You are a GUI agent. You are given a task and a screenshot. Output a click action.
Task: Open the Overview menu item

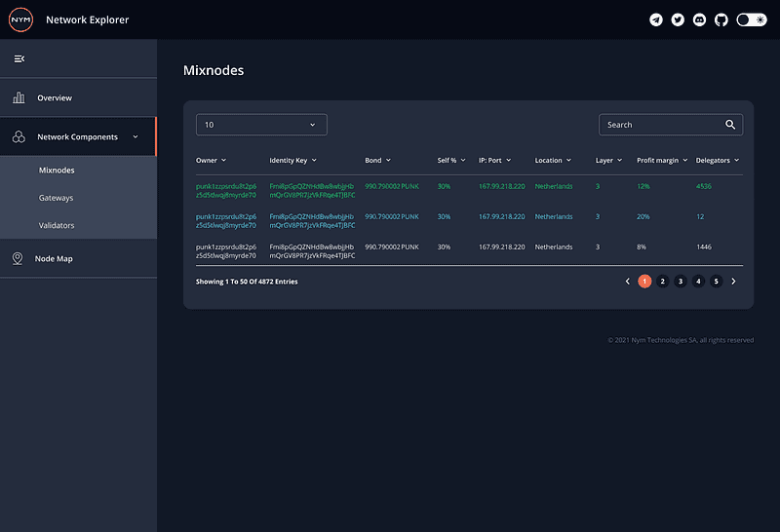[x=55, y=98]
